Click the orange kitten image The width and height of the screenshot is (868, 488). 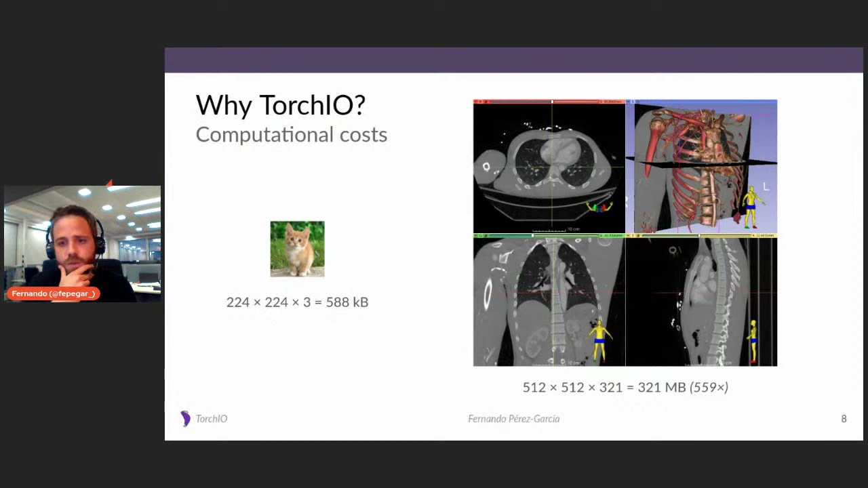[297, 249]
